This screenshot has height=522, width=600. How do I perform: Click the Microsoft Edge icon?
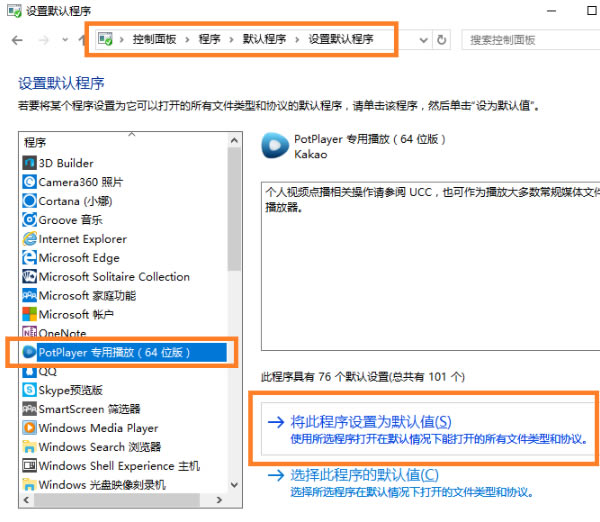coord(29,258)
